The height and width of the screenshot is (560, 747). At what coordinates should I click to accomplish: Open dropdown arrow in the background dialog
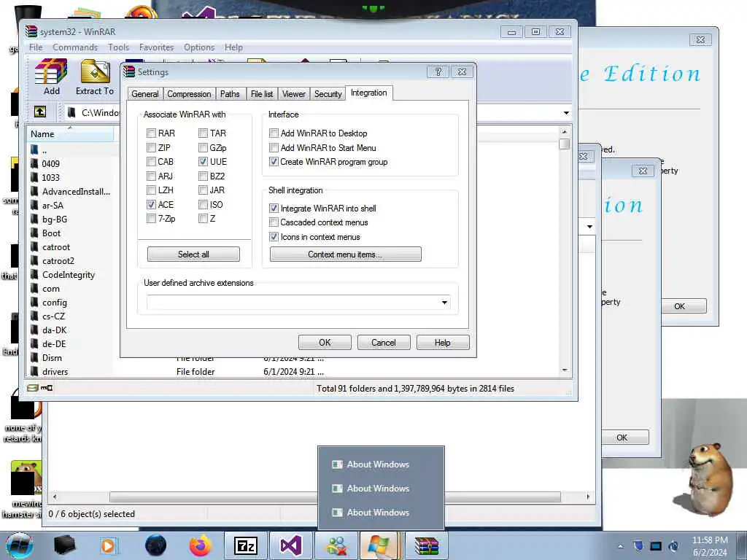coord(589,227)
